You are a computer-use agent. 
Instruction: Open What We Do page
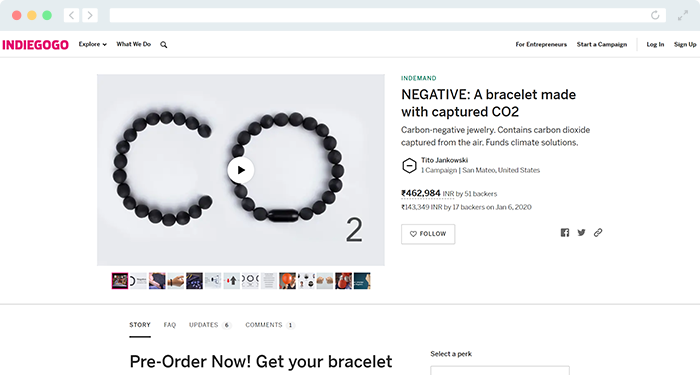(133, 44)
